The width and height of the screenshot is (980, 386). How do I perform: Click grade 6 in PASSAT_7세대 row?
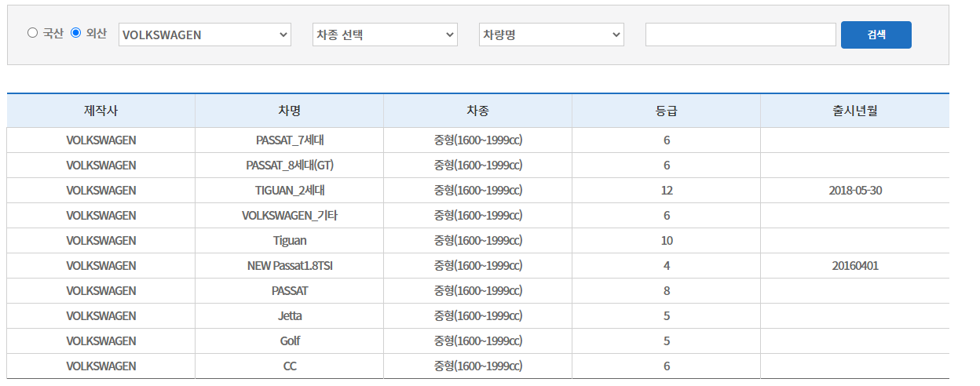667,140
